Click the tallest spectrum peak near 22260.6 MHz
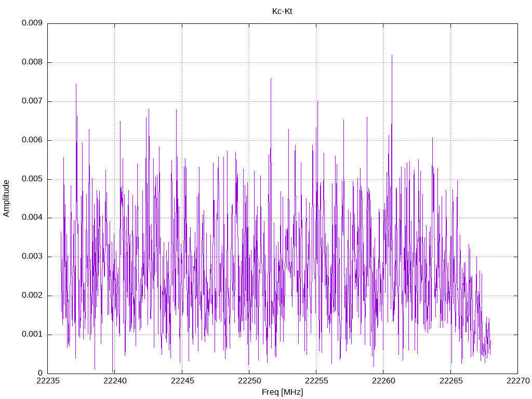 [x=392, y=56]
